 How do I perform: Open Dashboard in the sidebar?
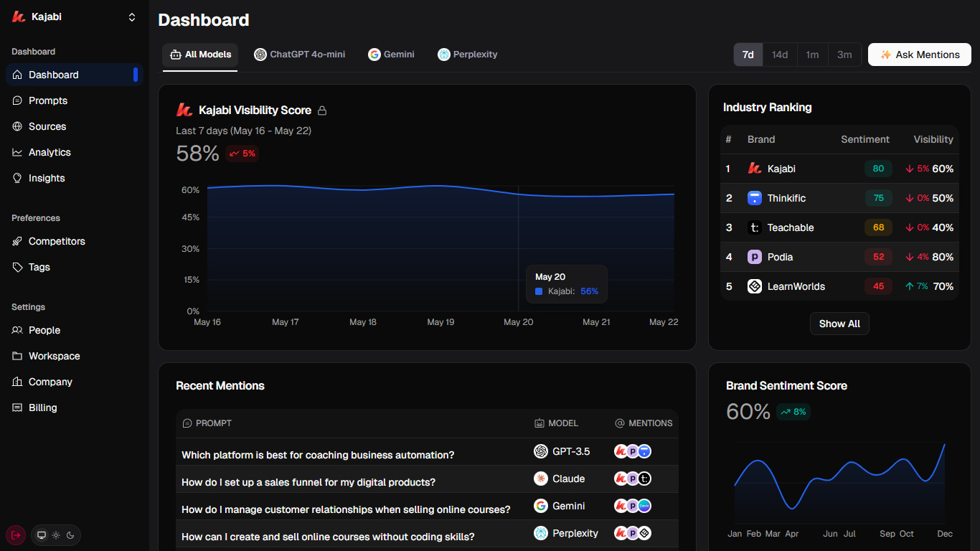tap(75, 75)
